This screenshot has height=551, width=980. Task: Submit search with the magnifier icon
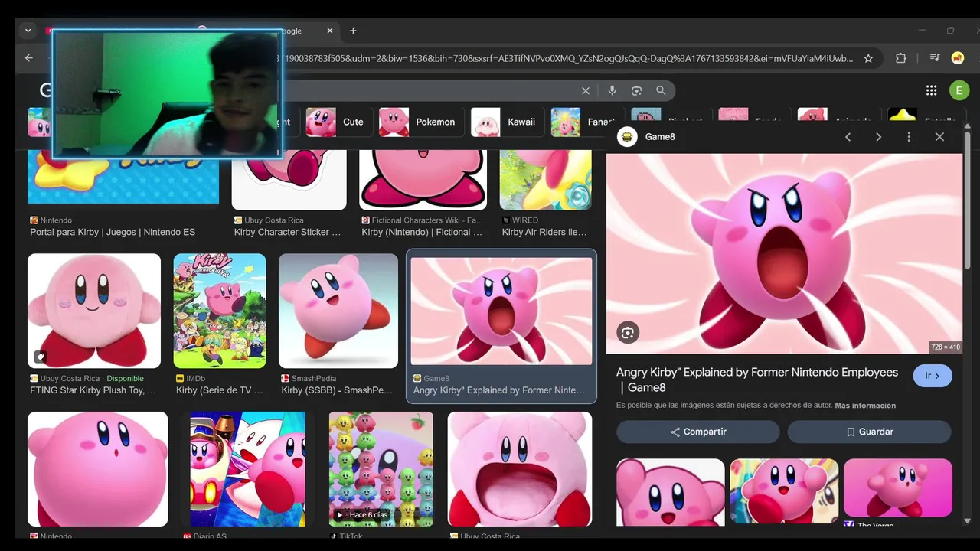click(x=661, y=90)
